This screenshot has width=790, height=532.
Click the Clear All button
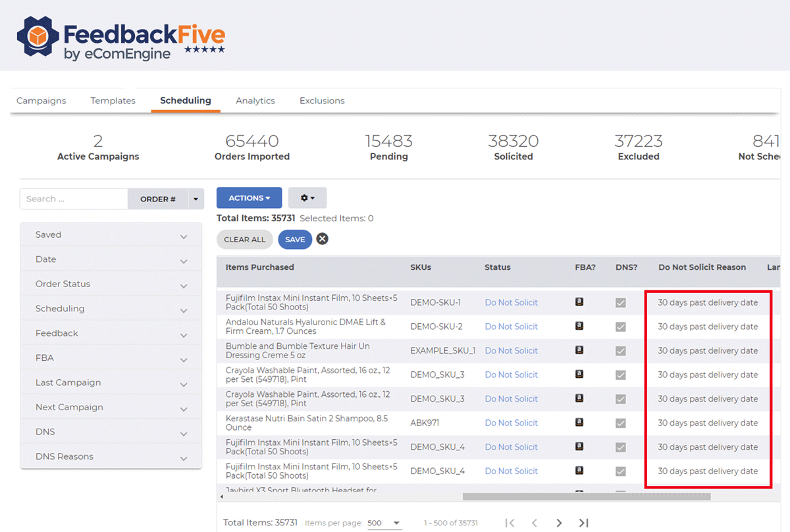(244, 240)
